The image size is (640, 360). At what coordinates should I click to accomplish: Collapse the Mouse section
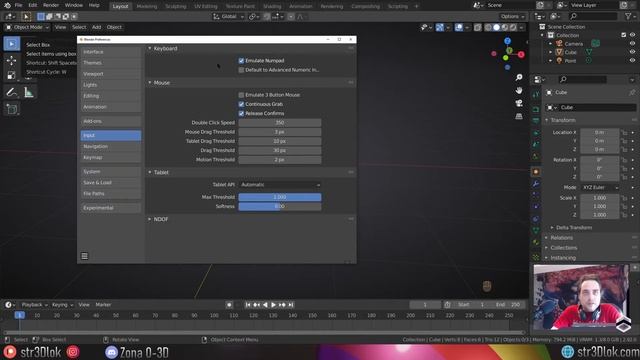(150, 82)
